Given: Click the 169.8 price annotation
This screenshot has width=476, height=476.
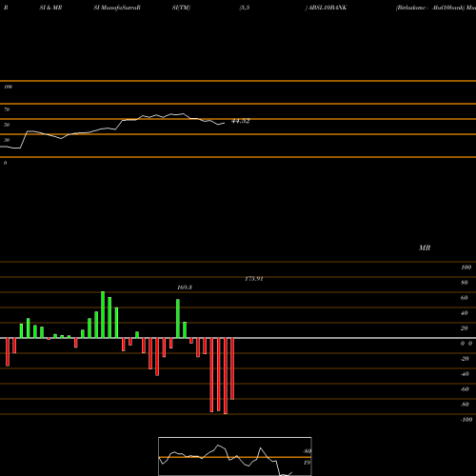Looking at the screenshot, I should 185,288.
